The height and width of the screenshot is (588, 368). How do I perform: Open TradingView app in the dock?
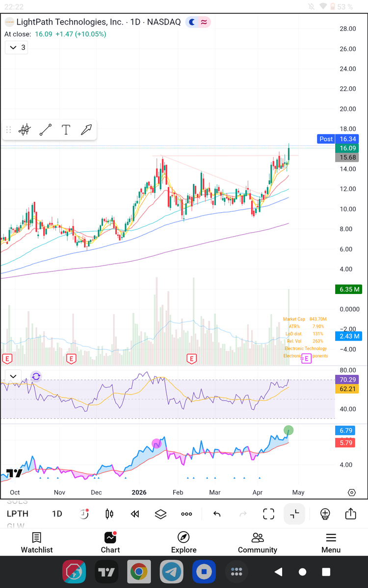click(106, 572)
